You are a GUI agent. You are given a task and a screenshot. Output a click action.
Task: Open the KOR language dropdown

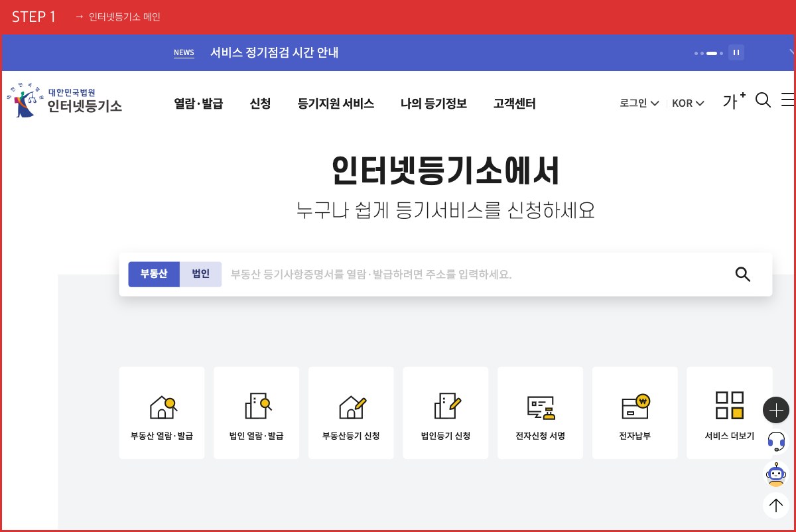688,103
